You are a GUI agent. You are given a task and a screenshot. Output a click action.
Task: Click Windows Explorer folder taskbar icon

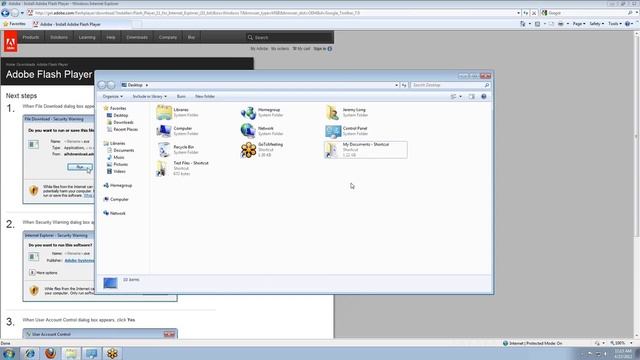pos(71,353)
